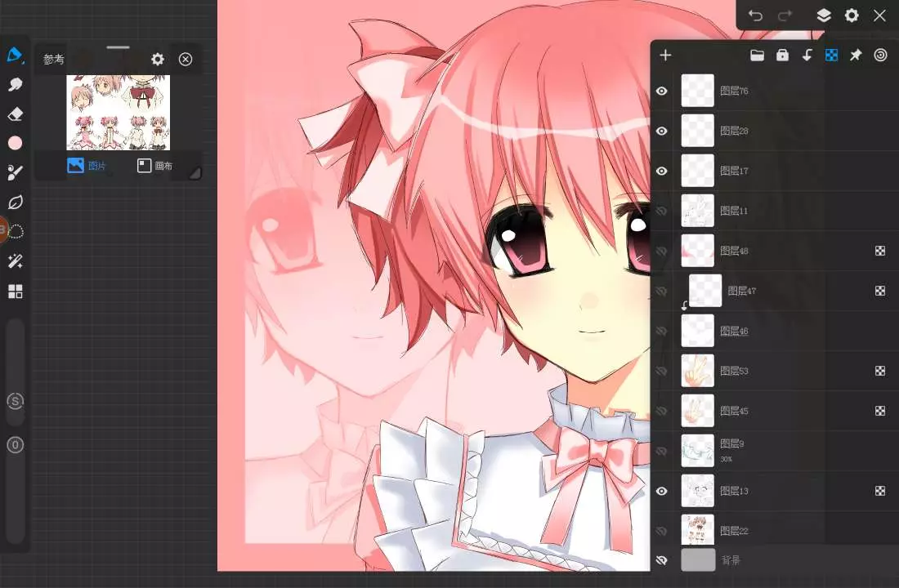Tap the circled 0 button on left bar

coord(15,445)
